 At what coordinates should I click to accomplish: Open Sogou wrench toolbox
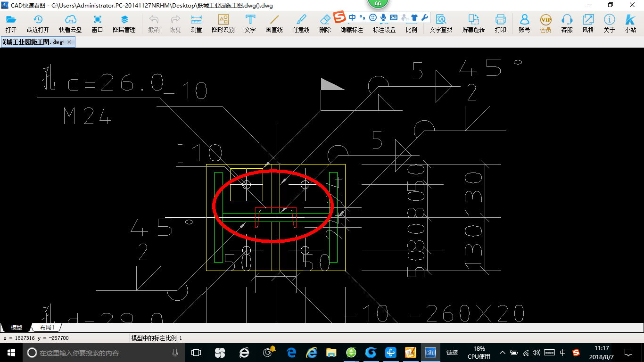point(424,18)
